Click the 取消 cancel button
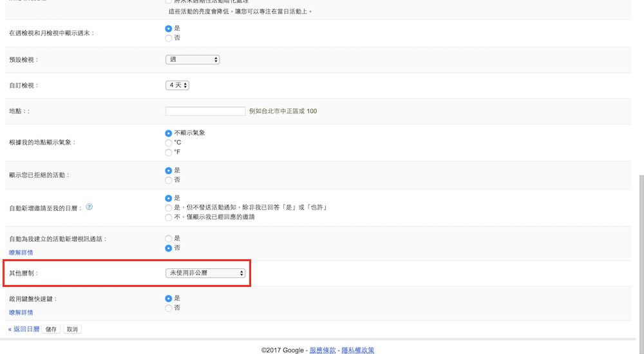 click(x=72, y=329)
